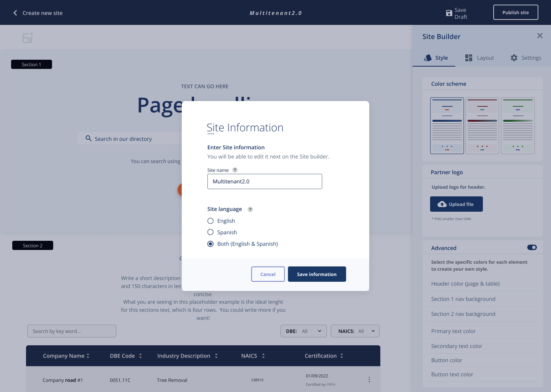The width and height of the screenshot is (551, 392).
Task: Click the help icon beside Site language
Action: pos(250,209)
